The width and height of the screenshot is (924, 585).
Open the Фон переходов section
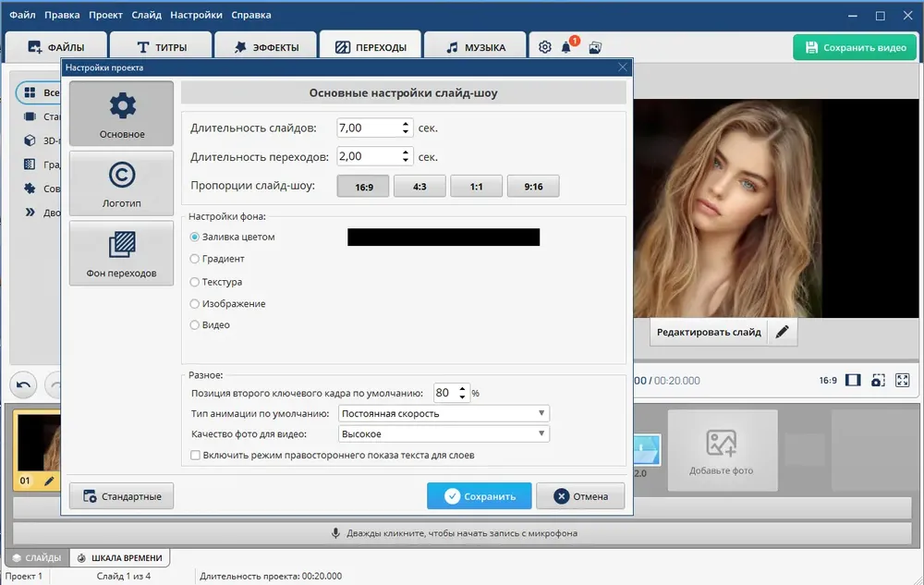tap(121, 253)
